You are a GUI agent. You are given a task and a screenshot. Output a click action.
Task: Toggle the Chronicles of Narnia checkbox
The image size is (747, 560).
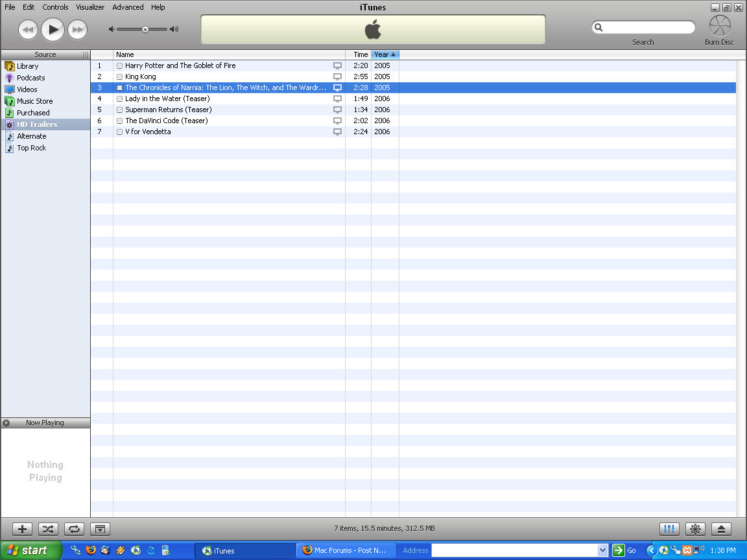pyautogui.click(x=119, y=87)
